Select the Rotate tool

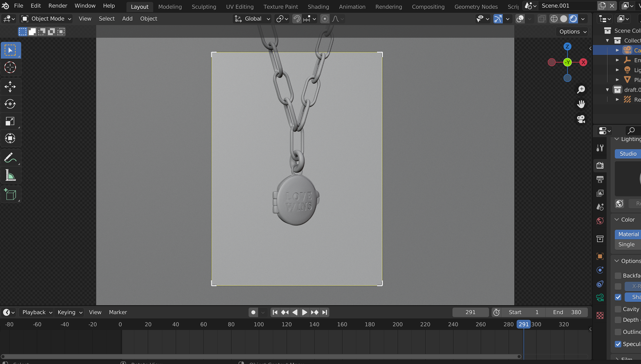click(x=10, y=104)
